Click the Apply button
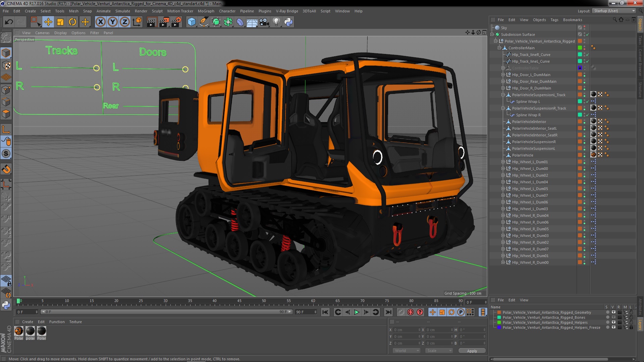The height and width of the screenshot is (362, 644). [x=472, y=351]
